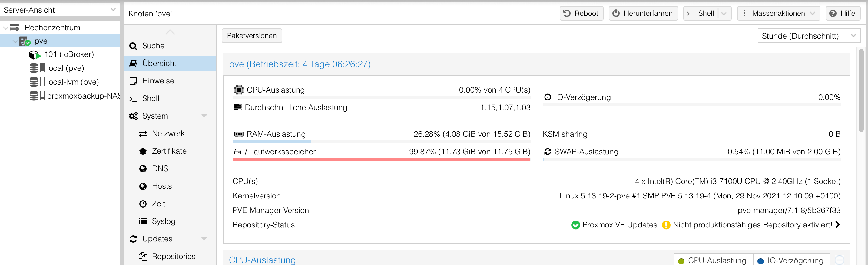Open the Stunde (Durchschnitt) timeframe dropdown

point(809,36)
